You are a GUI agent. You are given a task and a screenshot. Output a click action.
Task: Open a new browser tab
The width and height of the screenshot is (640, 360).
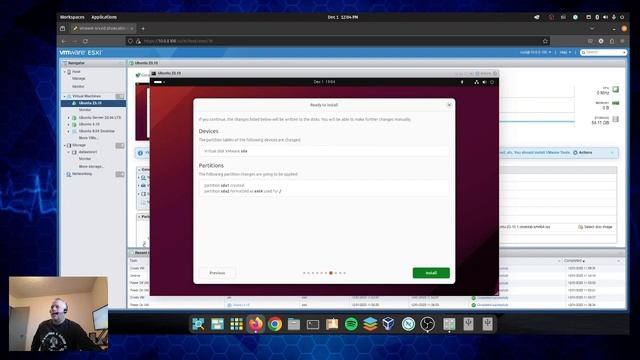[143, 29]
